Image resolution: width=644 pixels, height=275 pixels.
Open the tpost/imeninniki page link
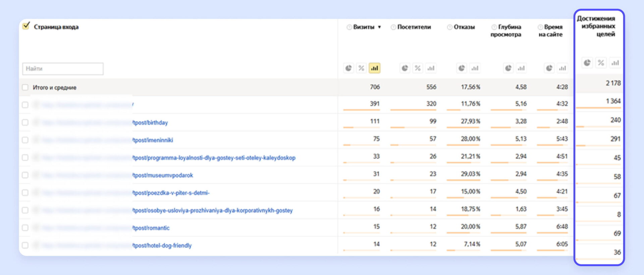[153, 140]
